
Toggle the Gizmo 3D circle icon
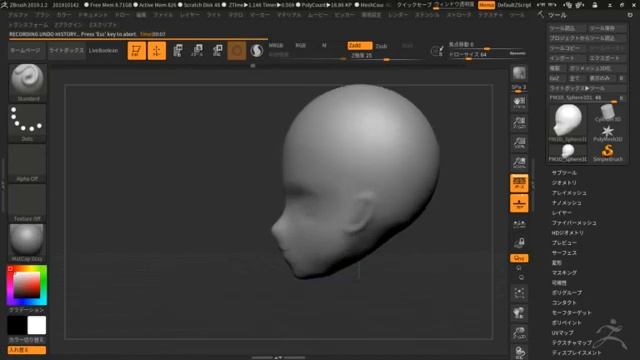[x=237, y=51]
